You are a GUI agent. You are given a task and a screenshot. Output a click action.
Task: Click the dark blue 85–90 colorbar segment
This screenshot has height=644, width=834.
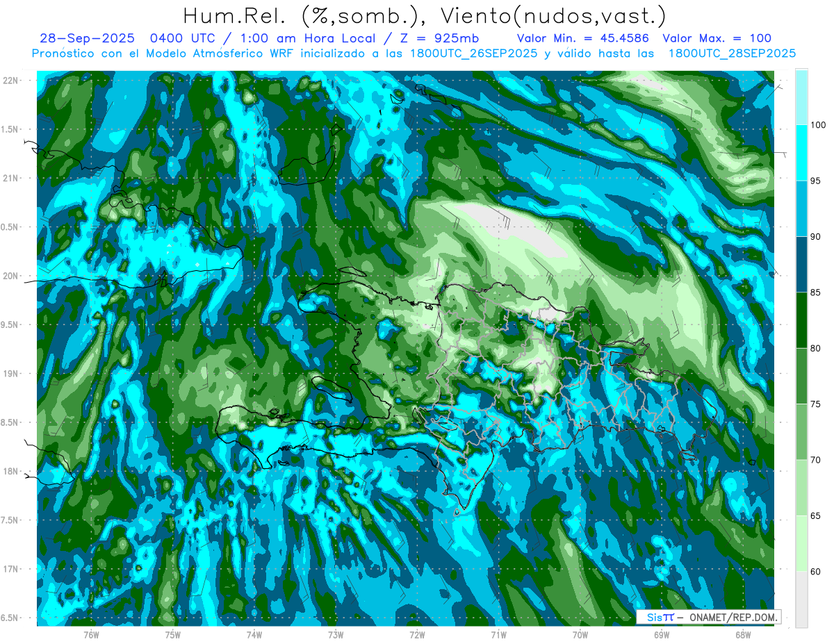[801, 264]
